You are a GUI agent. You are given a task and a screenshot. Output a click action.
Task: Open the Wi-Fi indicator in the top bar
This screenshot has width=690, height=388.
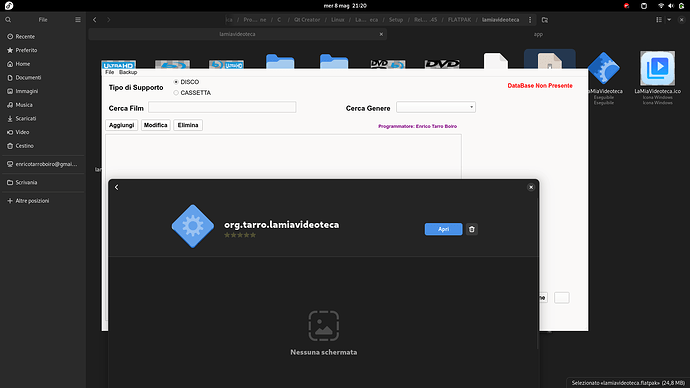click(x=661, y=6)
